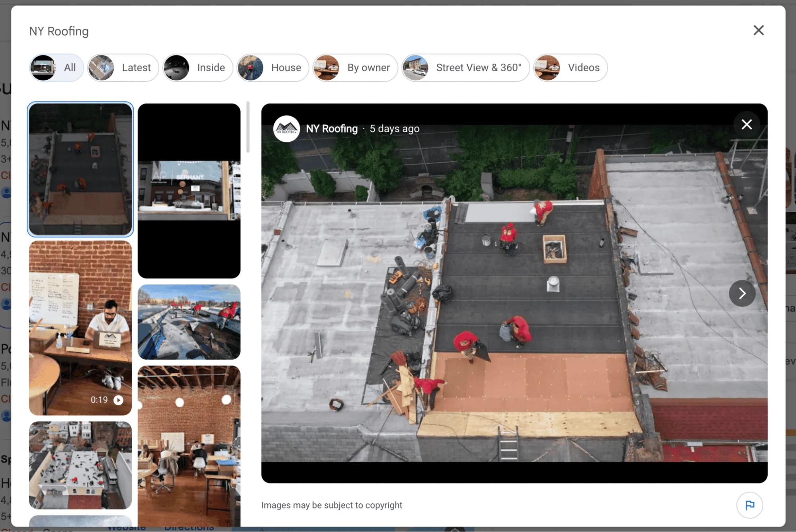
Task: Close the large photo viewer
Action: [747, 124]
